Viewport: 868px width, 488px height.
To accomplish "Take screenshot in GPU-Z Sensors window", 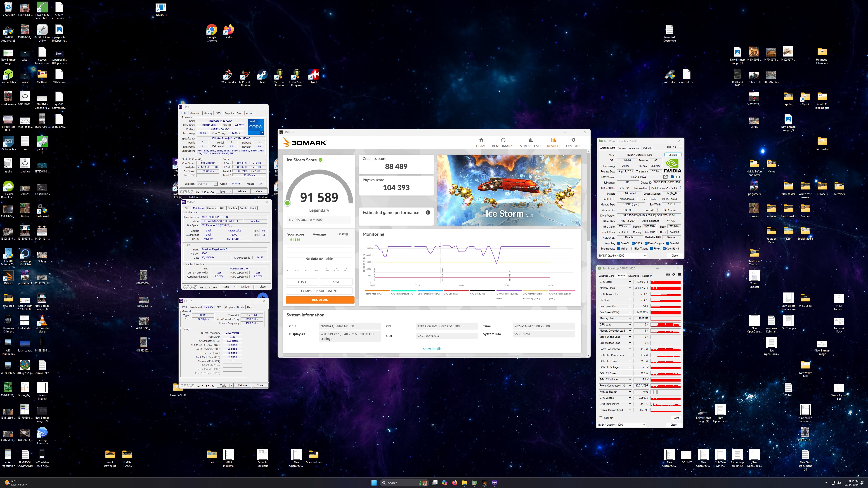I will click(x=668, y=275).
